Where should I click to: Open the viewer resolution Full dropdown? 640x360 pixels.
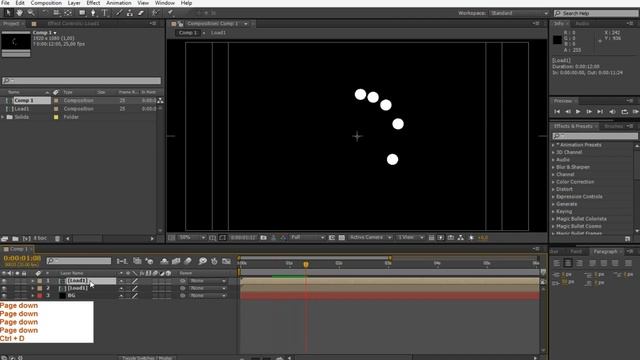(x=307, y=238)
